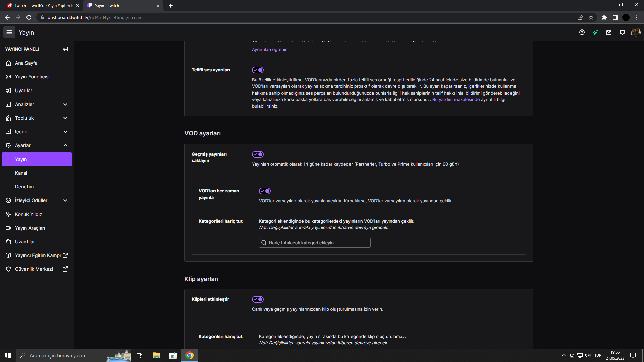Open the Bu yardım makalesinde link
Image resolution: width=644 pixels, height=362 pixels.
[456, 100]
